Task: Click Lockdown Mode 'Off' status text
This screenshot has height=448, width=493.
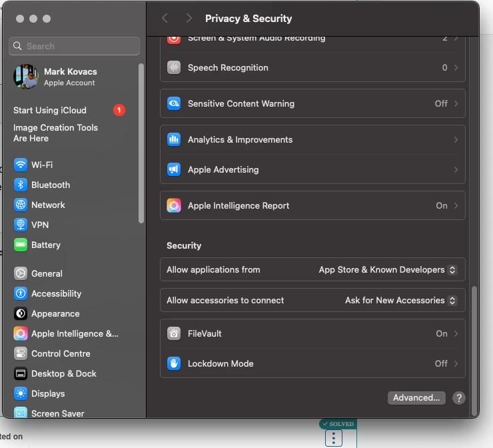Action: (441, 363)
